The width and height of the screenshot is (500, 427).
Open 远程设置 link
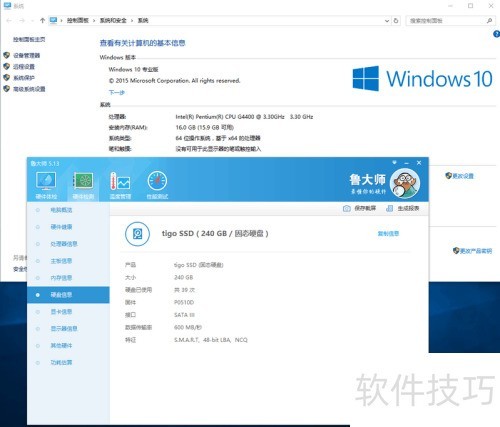tap(24, 67)
